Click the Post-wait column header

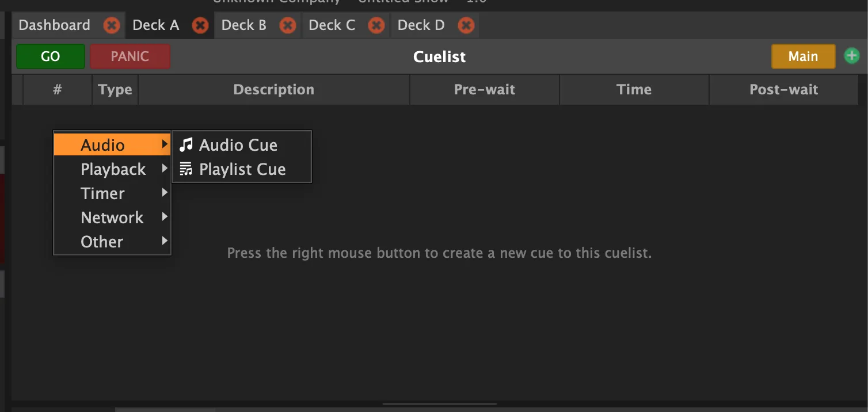coord(784,90)
